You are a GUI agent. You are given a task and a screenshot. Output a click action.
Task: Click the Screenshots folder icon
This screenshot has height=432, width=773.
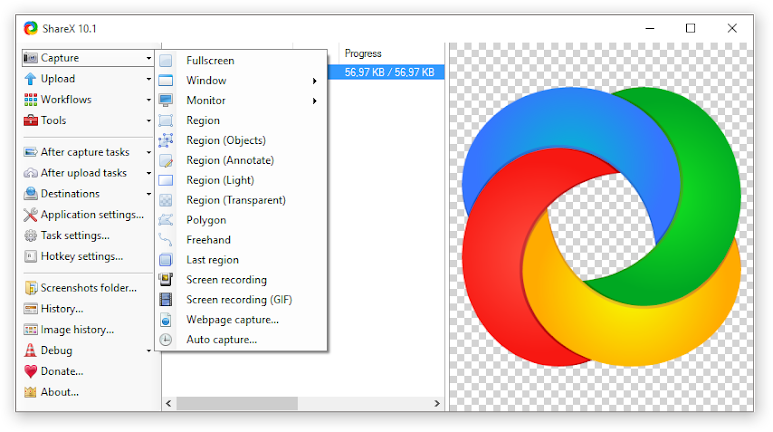tap(31, 288)
